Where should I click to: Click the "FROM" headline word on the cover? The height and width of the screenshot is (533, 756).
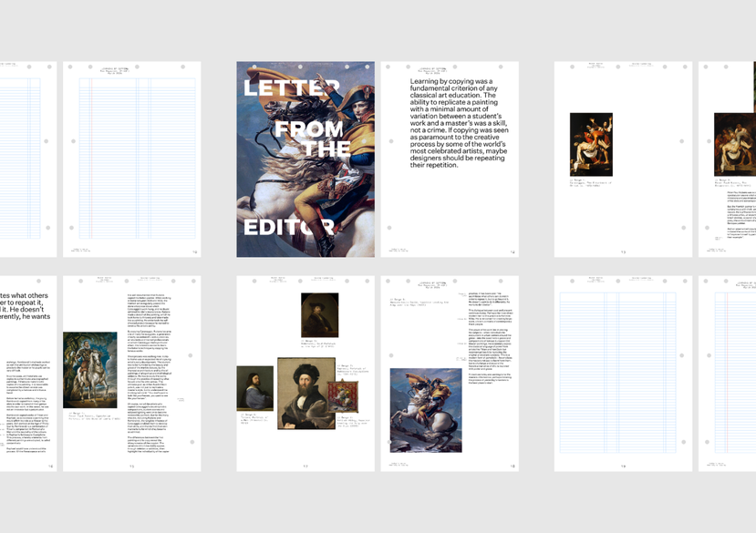tap(309, 129)
